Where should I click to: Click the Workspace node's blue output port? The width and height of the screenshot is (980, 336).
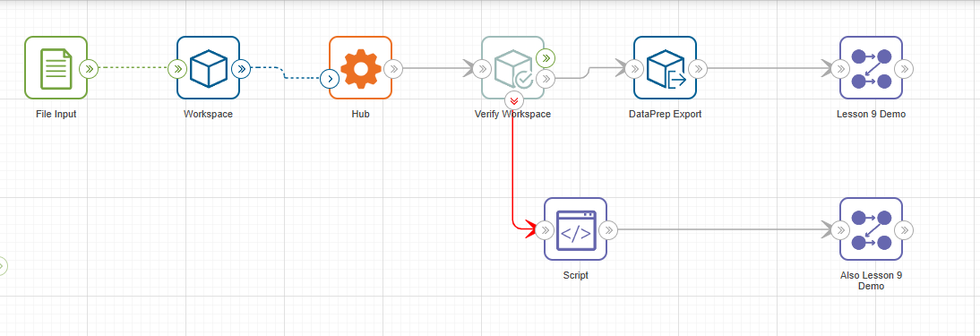pos(241,68)
